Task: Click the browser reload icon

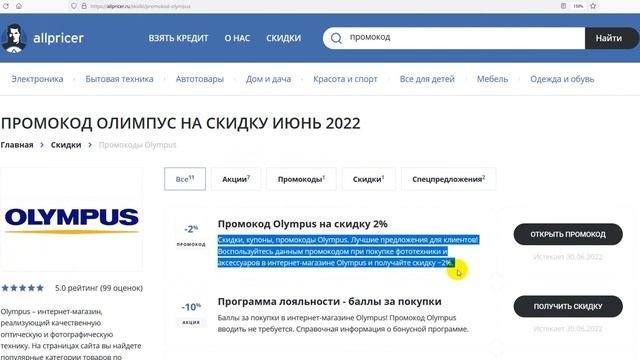Action: (x=6, y=6)
